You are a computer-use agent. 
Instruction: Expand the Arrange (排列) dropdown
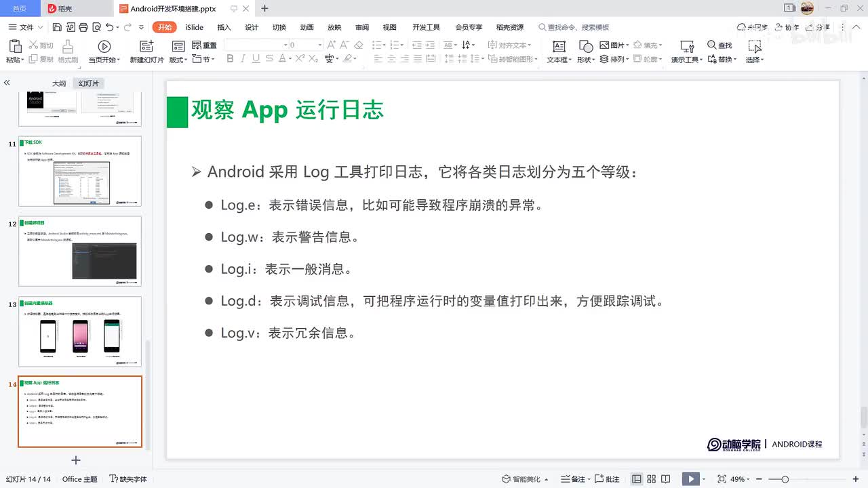(629, 60)
